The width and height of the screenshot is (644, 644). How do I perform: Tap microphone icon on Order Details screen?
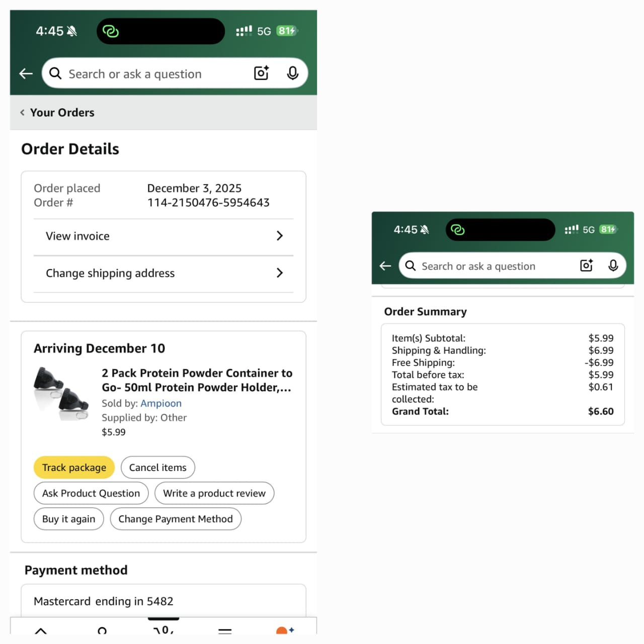click(292, 73)
